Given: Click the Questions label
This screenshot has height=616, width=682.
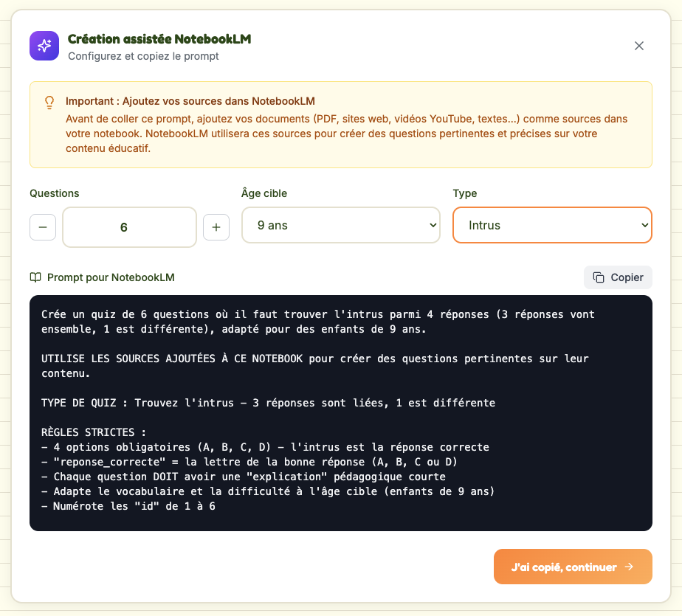Looking at the screenshot, I should [x=55, y=193].
